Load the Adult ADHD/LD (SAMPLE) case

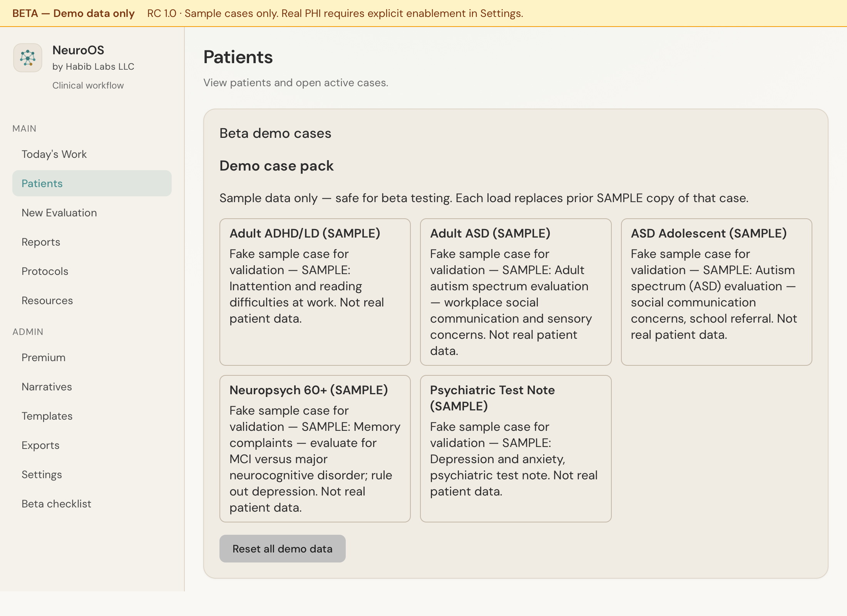coord(315,292)
